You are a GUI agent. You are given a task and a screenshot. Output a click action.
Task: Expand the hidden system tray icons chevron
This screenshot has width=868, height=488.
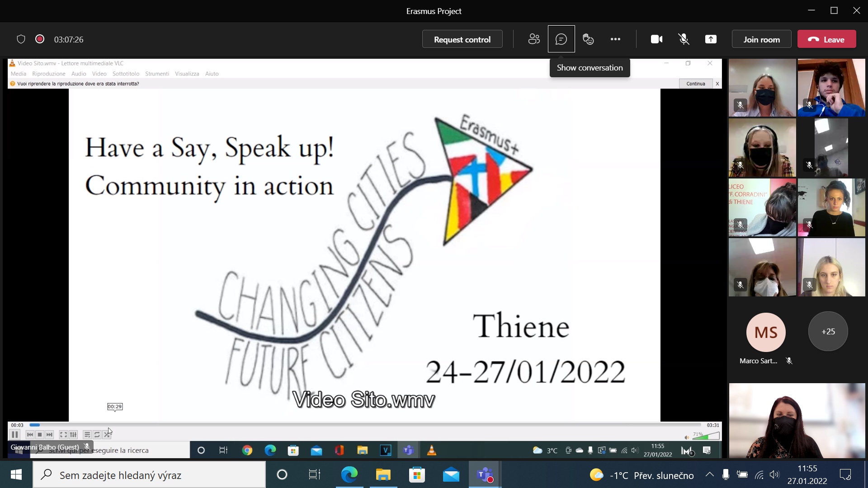710,474
